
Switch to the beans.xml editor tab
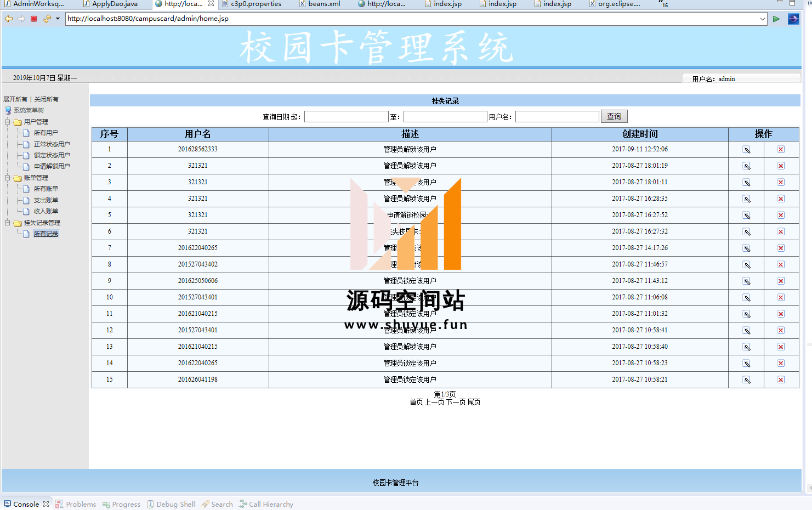(x=323, y=4)
